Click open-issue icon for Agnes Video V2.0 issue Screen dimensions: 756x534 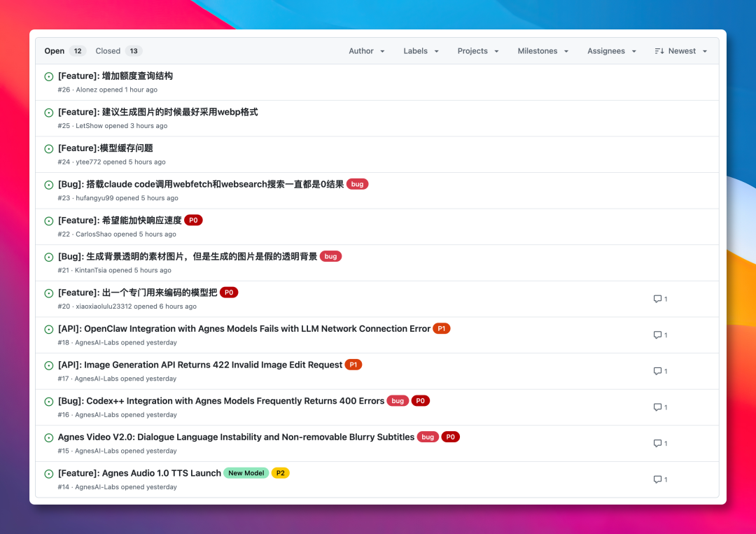click(49, 438)
